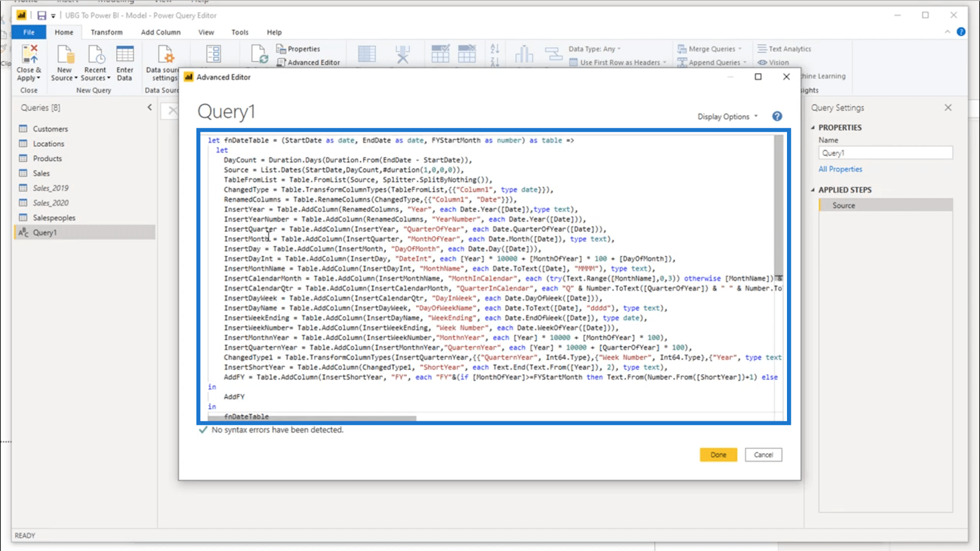The height and width of the screenshot is (551, 980).
Task: Collapse the ribbon with the chevron
Action: click(948, 32)
